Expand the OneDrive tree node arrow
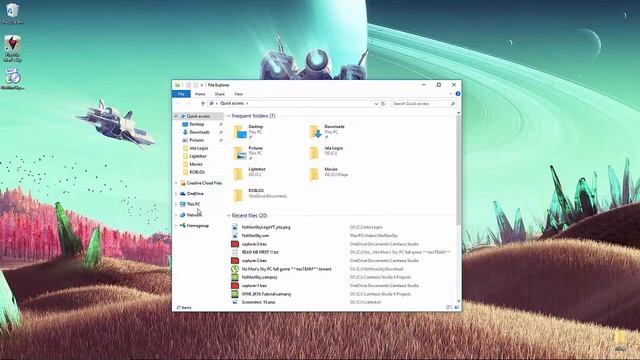Screen dimensions: 640x360 coord(176,194)
